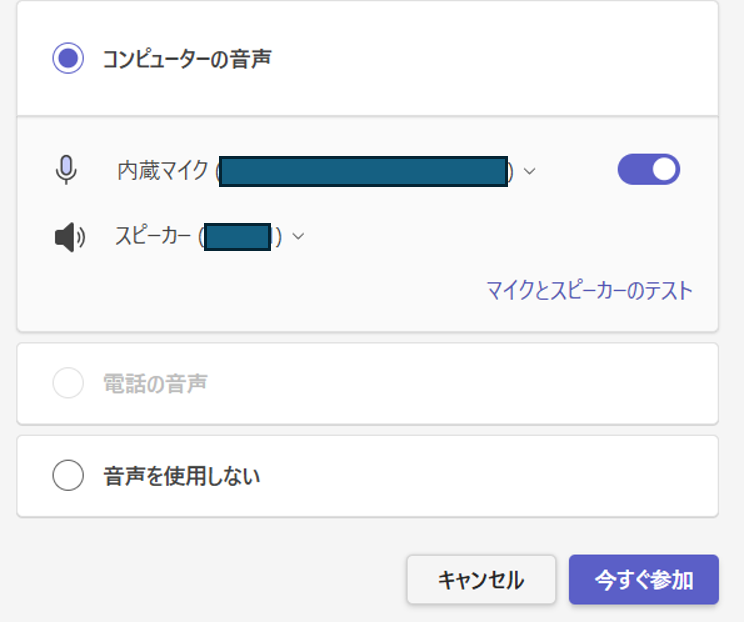The height and width of the screenshot is (622, 744).
Task: Click the speaker volume icon
Action: point(70,237)
